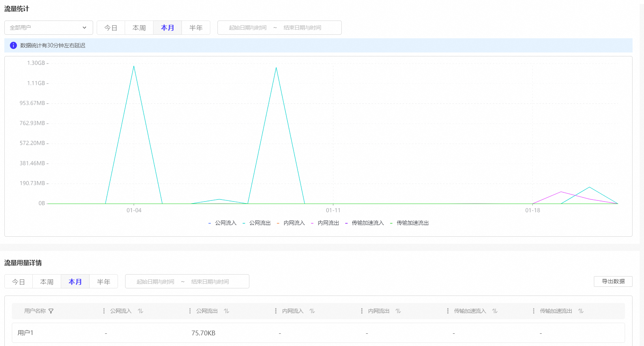Click the column handle before 内网流出

point(362,311)
